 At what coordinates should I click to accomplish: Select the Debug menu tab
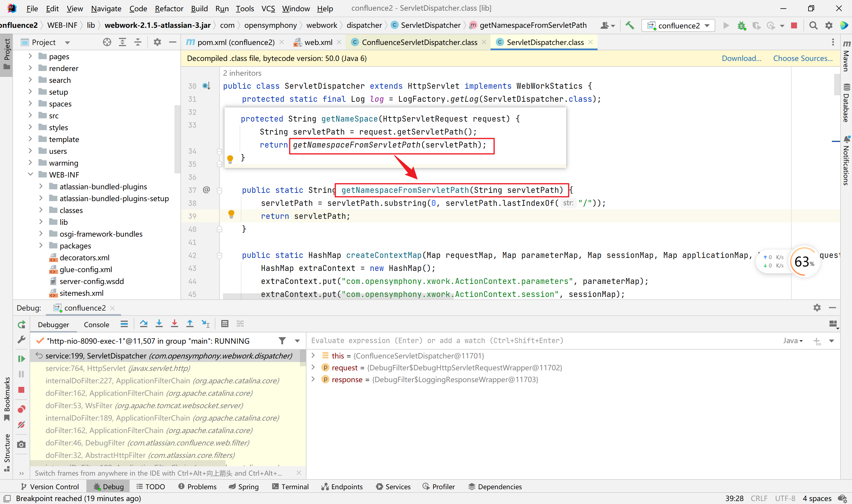pos(107,487)
